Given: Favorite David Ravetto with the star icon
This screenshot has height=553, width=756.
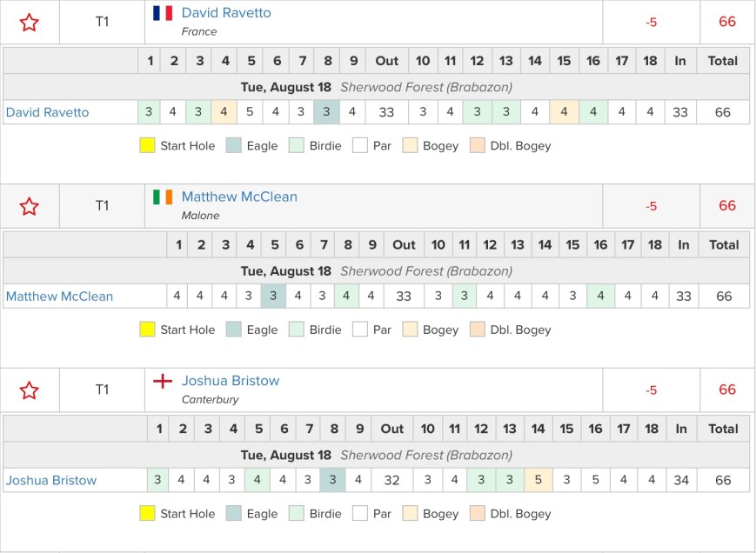Looking at the screenshot, I should click(x=30, y=23).
